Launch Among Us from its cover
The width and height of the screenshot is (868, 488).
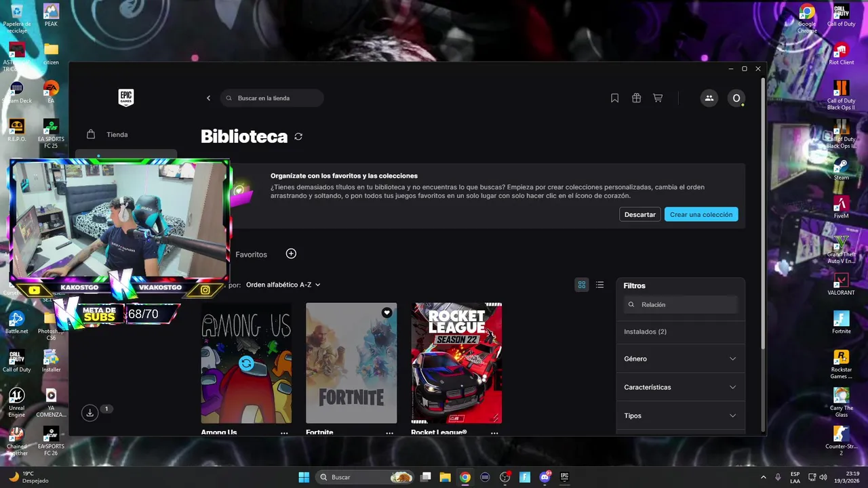click(246, 363)
